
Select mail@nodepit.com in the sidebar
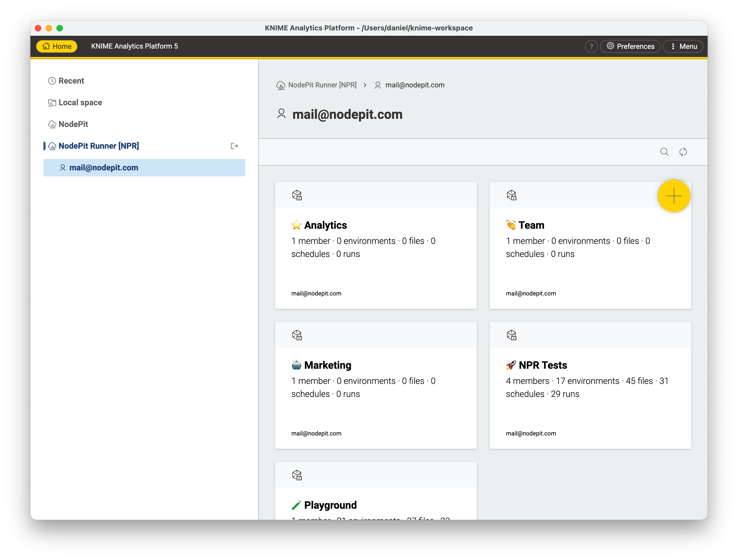pos(104,167)
